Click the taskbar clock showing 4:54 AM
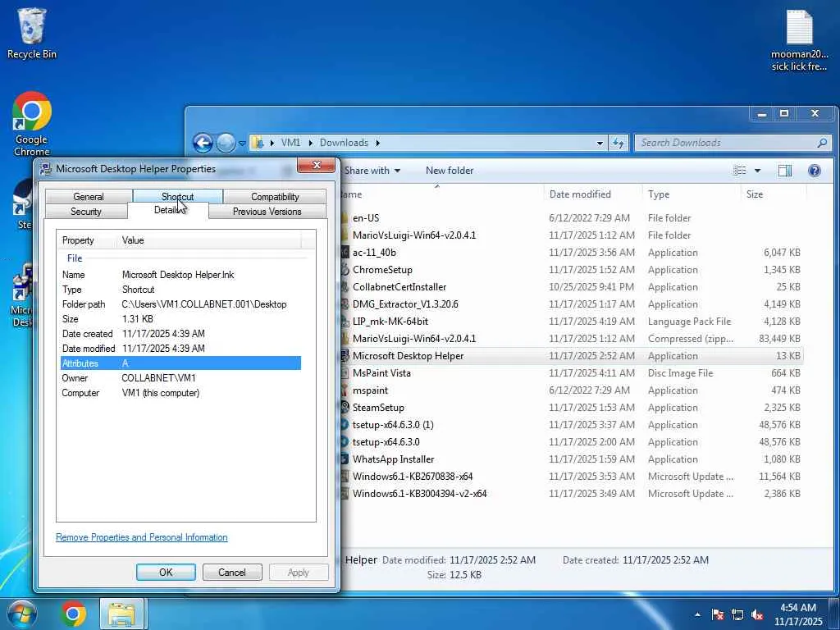 (x=798, y=614)
